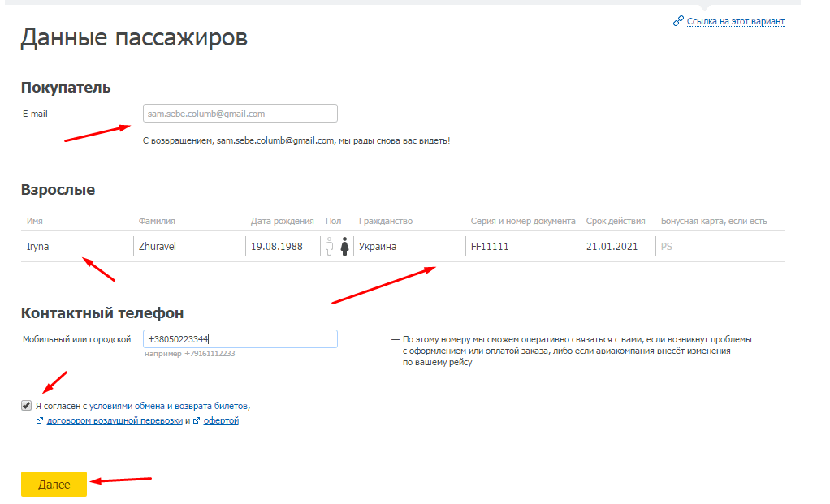830x504 pixels.
Task: Click external link icon before 'договором воздушной перевозки'
Action: point(40,421)
